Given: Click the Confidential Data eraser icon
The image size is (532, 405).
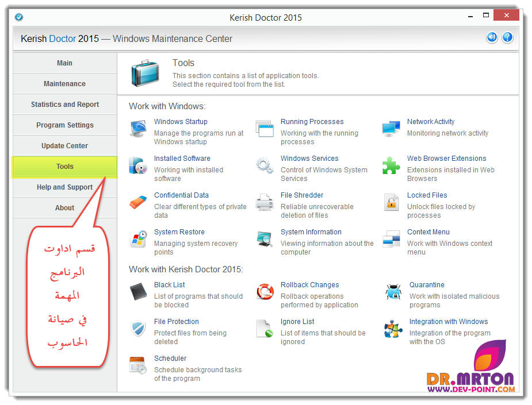Looking at the screenshot, I should (138, 202).
